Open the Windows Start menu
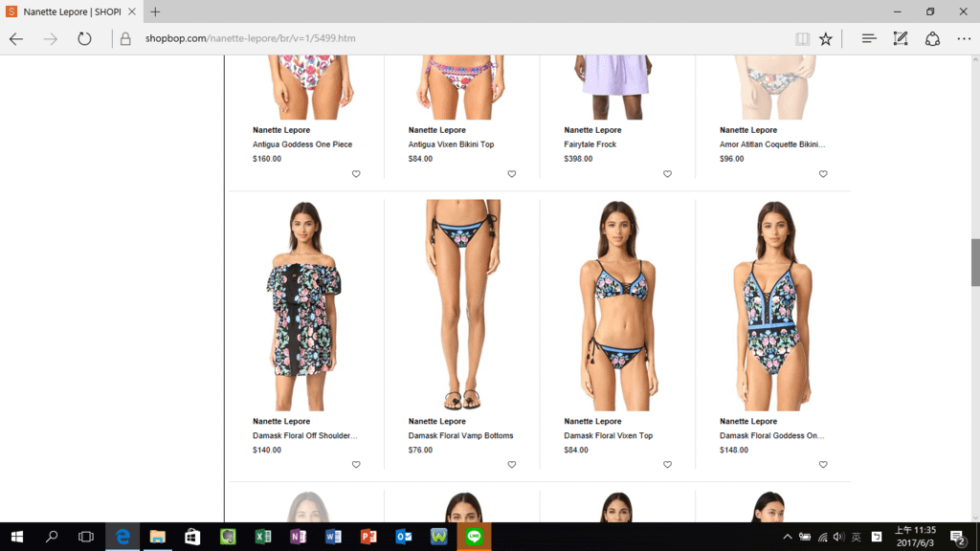Viewport: 980px width, 551px height. (x=17, y=537)
